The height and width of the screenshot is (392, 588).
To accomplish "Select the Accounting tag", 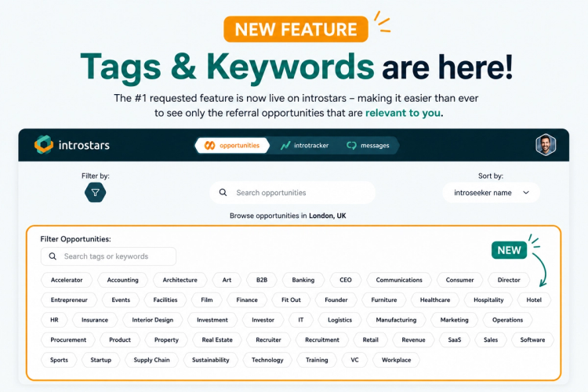I will pos(122,280).
